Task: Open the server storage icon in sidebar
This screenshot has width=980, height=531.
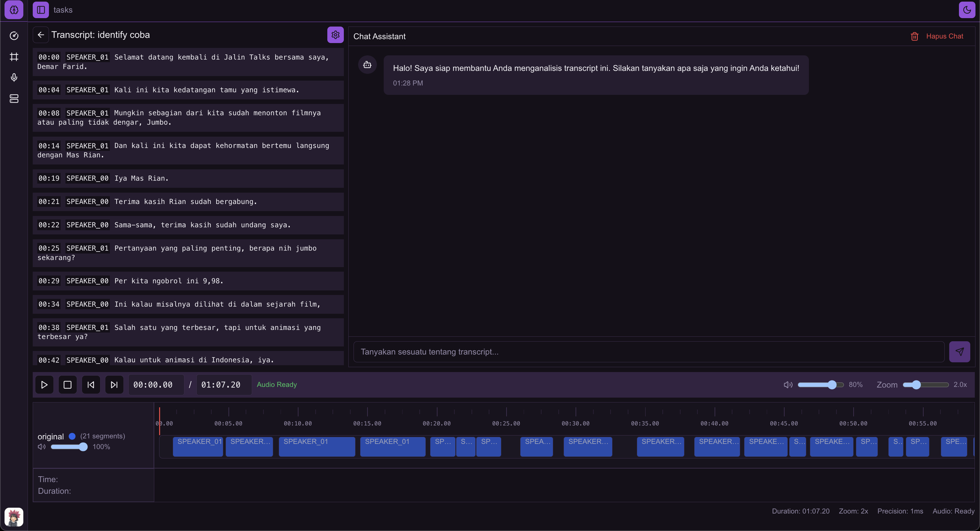Action: [14, 99]
